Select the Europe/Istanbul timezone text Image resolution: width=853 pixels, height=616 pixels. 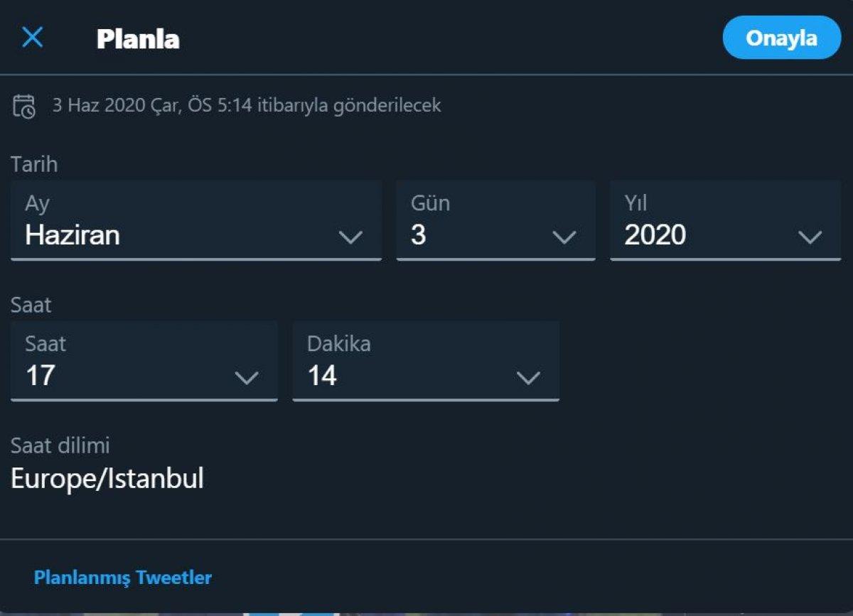click(107, 479)
